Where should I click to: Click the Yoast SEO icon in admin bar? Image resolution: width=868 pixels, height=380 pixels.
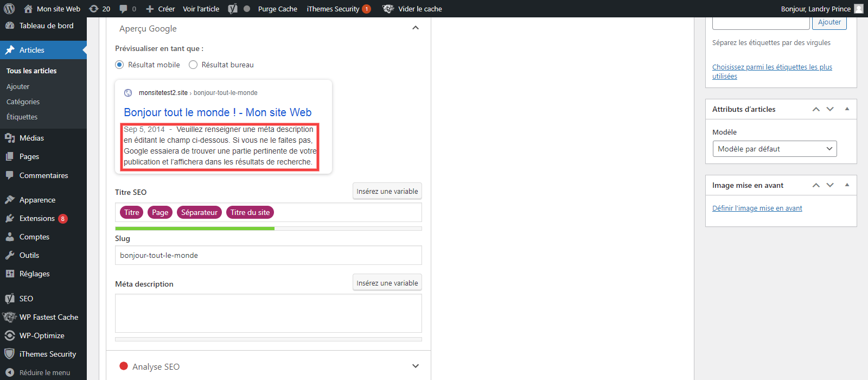pyautogui.click(x=233, y=9)
